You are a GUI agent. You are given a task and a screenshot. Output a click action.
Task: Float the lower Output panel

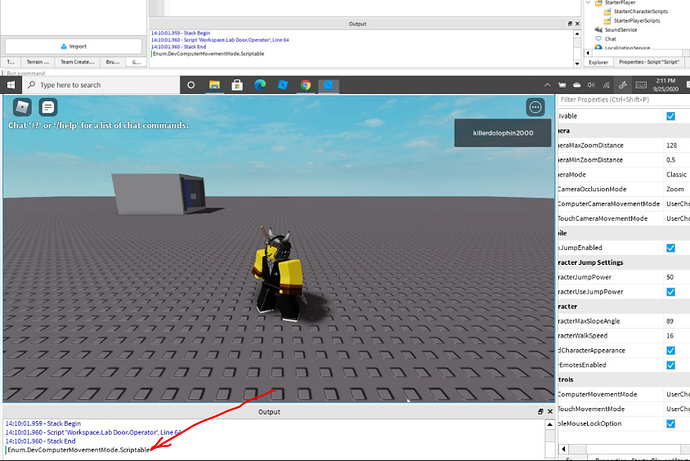pyautogui.click(x=540, y=412)
